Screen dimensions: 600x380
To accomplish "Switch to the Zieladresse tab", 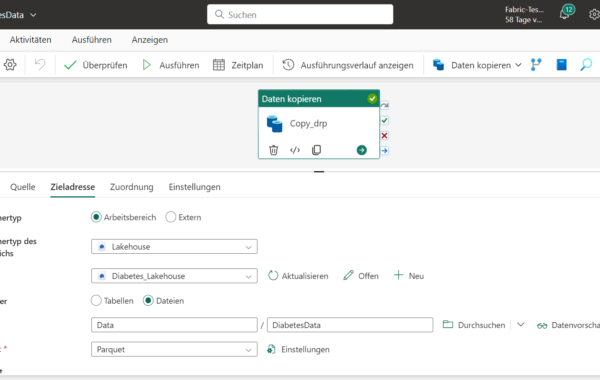I will click(73, 187).
